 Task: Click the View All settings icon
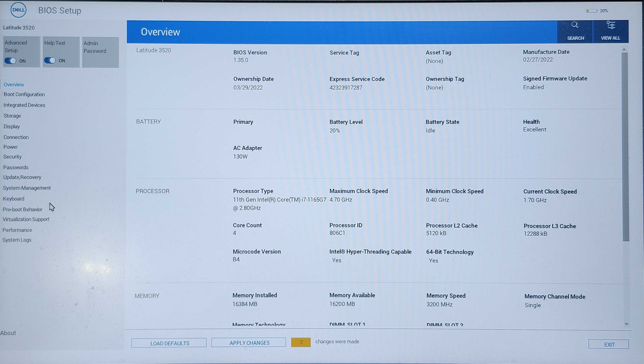(x=610, y=25)
